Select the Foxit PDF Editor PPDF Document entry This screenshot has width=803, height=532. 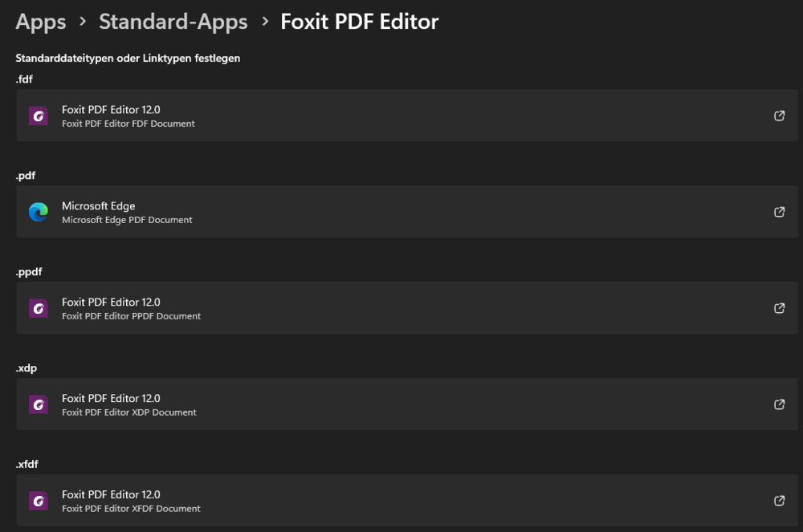[131, 316]
